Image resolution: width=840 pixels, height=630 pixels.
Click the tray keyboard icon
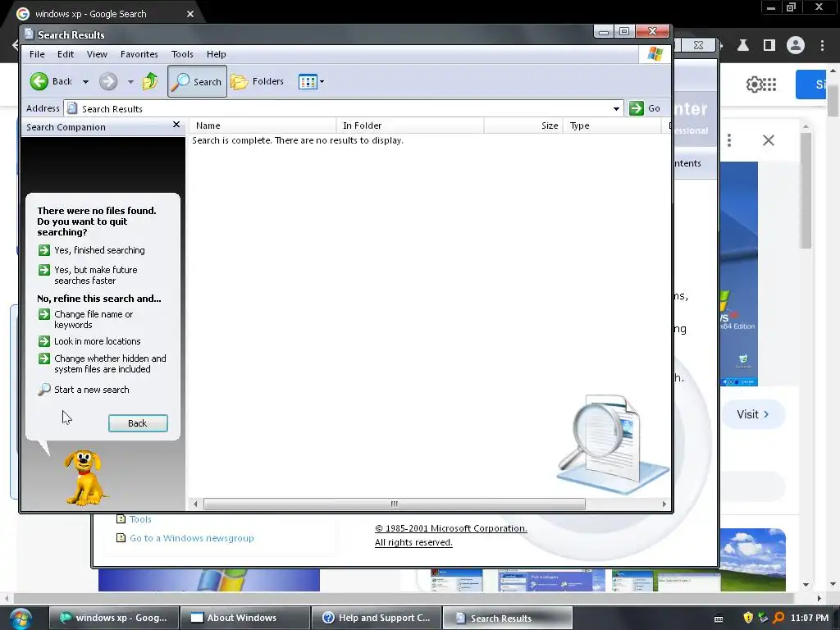coord(719,619)
